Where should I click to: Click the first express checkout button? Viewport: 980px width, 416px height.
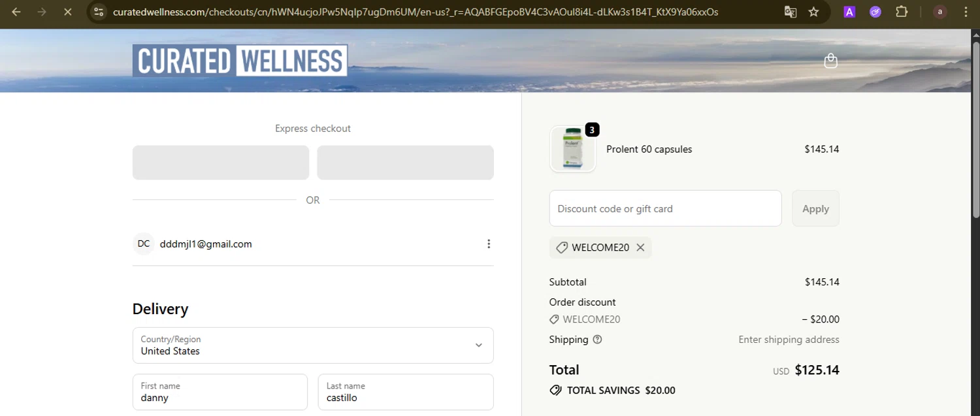(x=221, y=163)
